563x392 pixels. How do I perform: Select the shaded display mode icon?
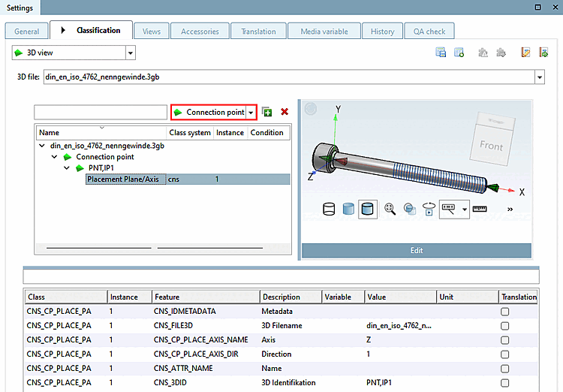[348, 209]
